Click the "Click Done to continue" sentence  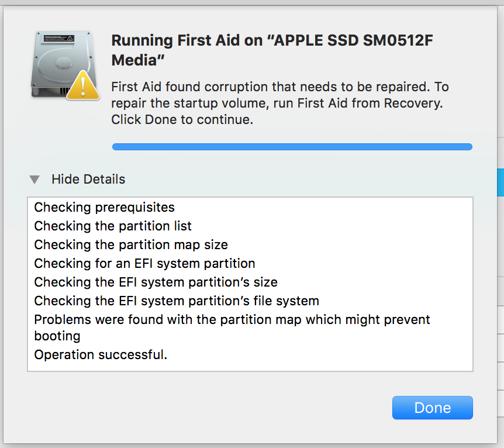pos(182,120)
